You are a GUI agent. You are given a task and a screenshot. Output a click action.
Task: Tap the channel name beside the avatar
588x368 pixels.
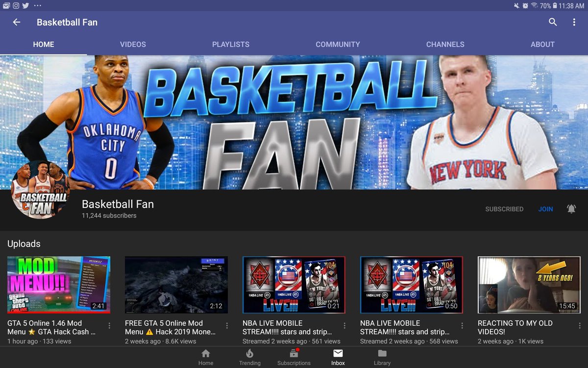(x=118, y=204)
